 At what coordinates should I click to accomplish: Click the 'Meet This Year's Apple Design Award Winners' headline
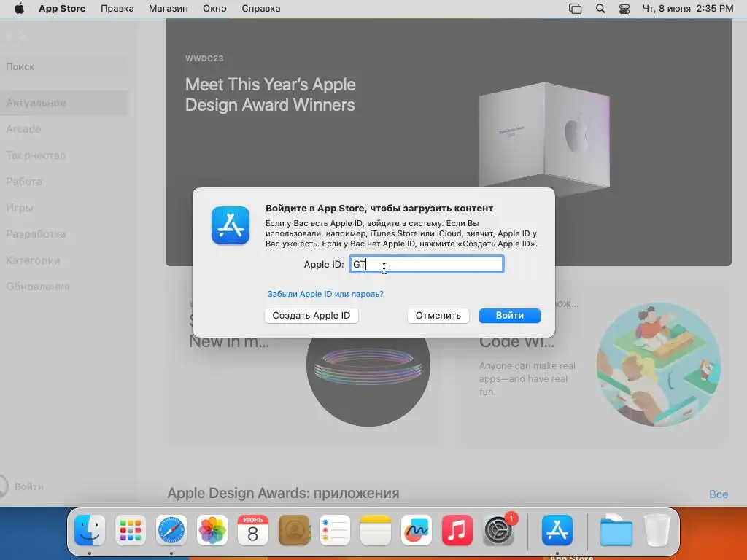[270, 94]
